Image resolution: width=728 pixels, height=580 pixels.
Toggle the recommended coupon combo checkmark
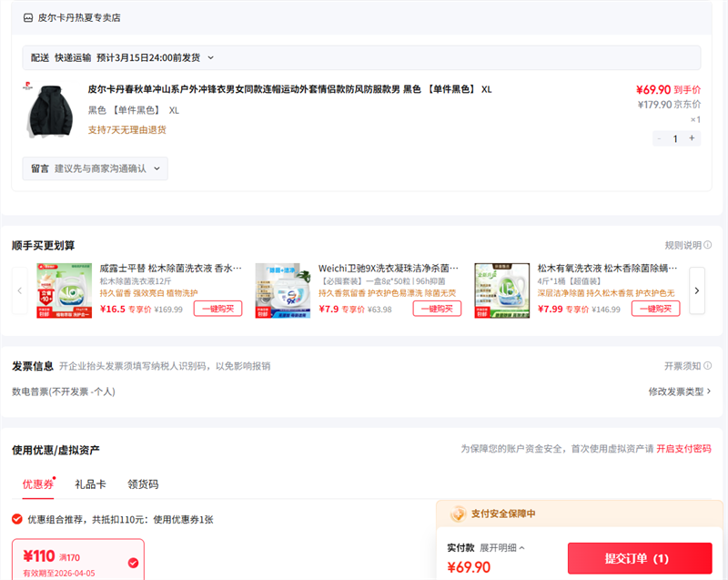coord(17,519)
